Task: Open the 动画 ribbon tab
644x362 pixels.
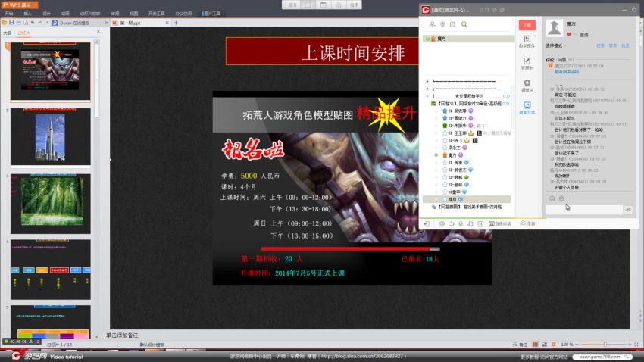Action: click(x=65, y=14)
